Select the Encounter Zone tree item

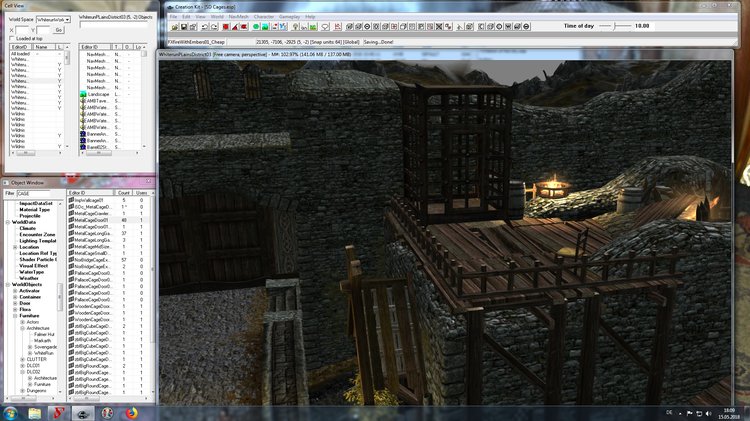point(37,235)
